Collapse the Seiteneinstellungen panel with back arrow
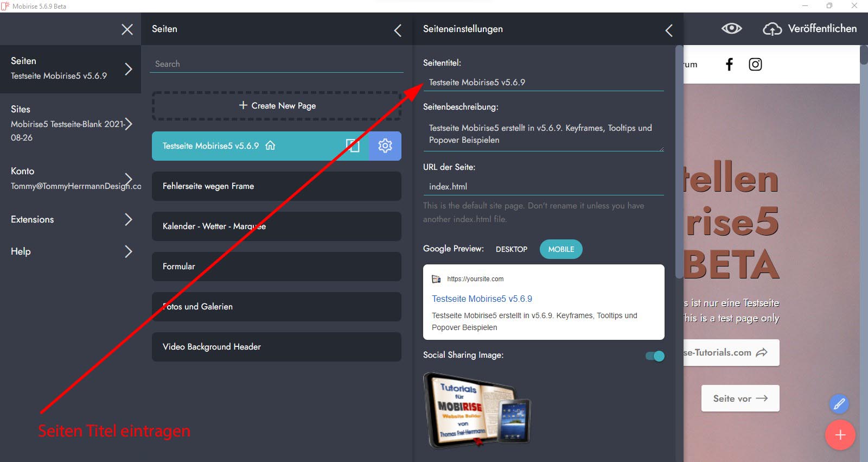 pos(669,30)
